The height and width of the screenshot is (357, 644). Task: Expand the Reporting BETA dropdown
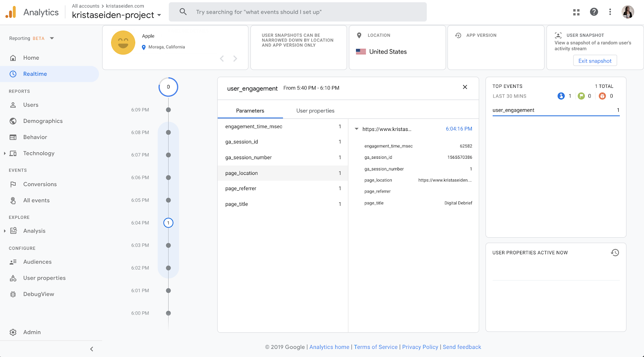(x=52, y=38)
